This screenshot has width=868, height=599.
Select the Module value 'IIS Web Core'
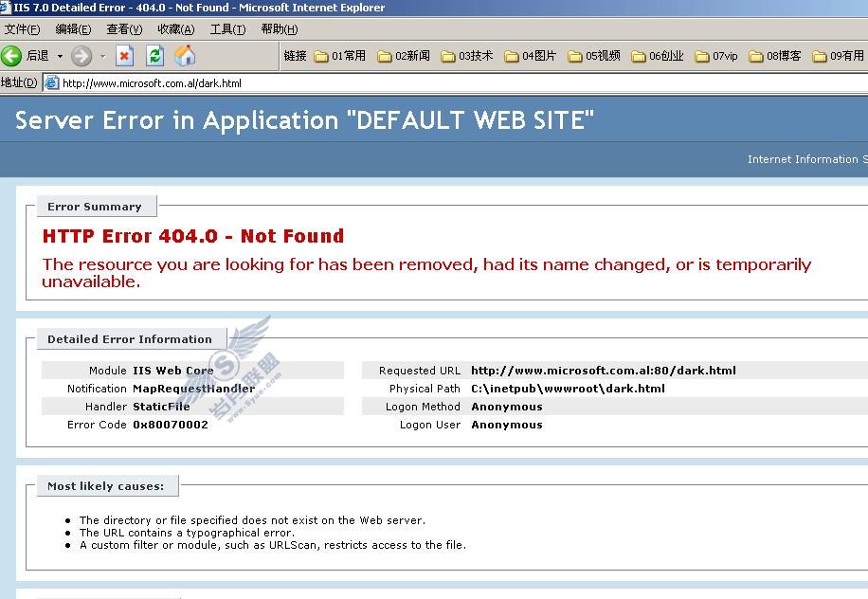(173, 371)
